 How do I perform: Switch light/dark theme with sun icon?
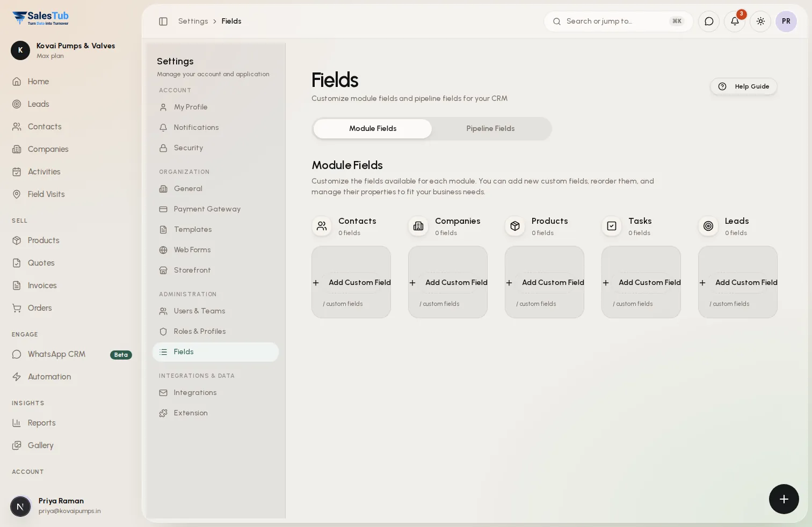point(760,21)
